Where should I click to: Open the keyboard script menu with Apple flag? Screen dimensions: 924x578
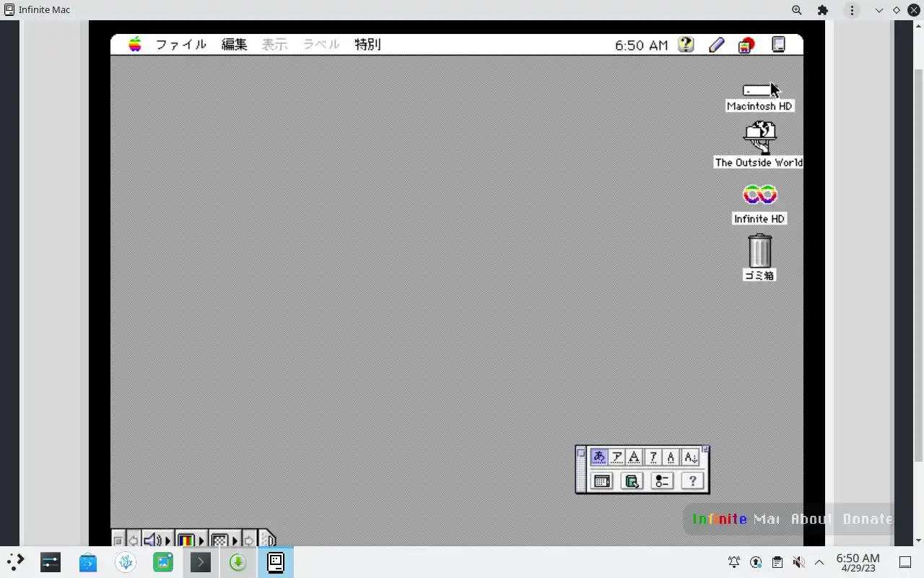pyautogui.click(x=746, y=46)
